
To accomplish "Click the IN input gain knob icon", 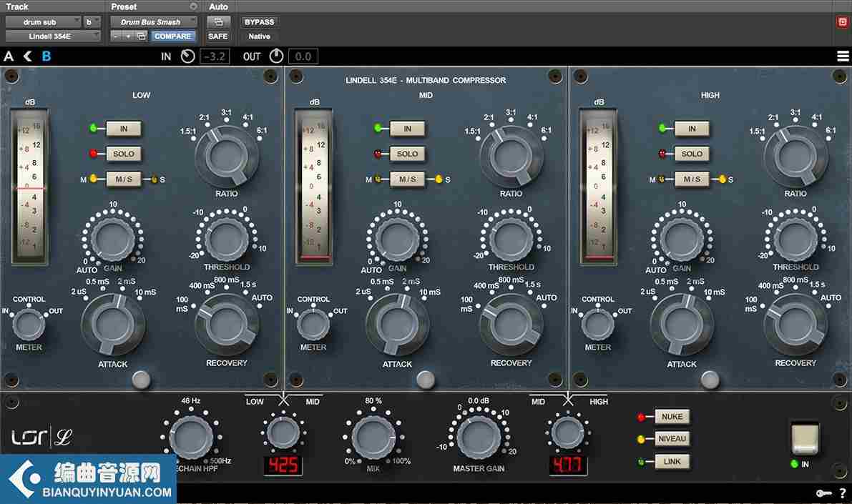I will click(x=188, y=56).
